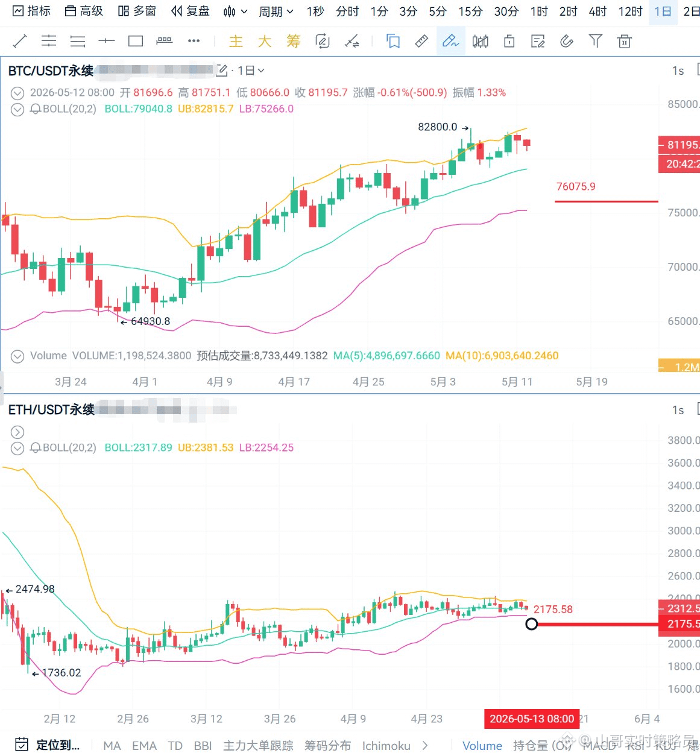Image resolution: width=700 pixels, height=756 pixels.
Task: Switch to 4时 timeframe
Action: [598, 11]
